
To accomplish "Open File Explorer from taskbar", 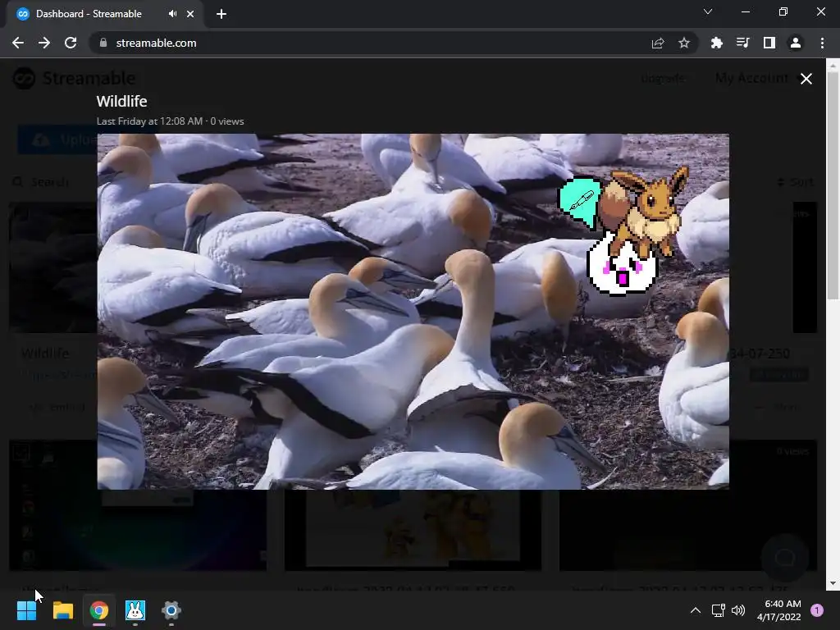I will (62, 610).
